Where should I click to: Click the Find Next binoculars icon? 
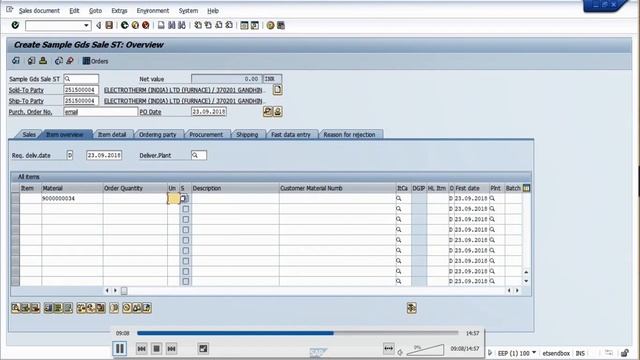click(x=182, y=25)
